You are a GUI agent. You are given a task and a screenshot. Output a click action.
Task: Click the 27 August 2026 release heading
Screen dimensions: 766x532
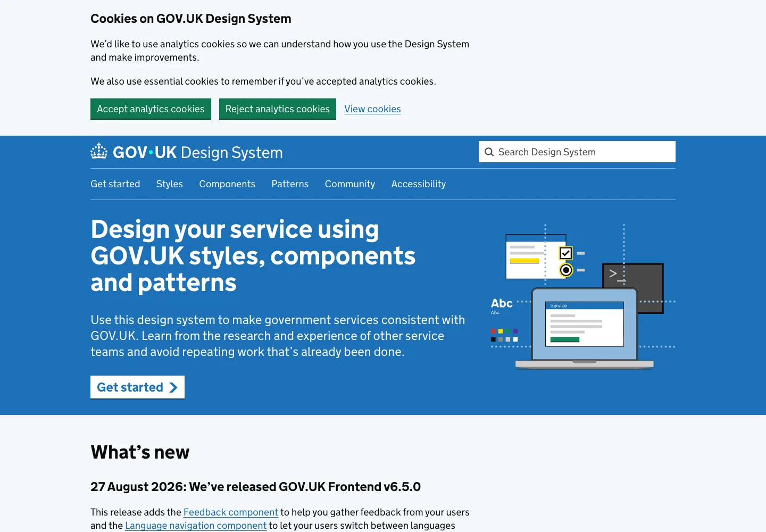point(255,487)
